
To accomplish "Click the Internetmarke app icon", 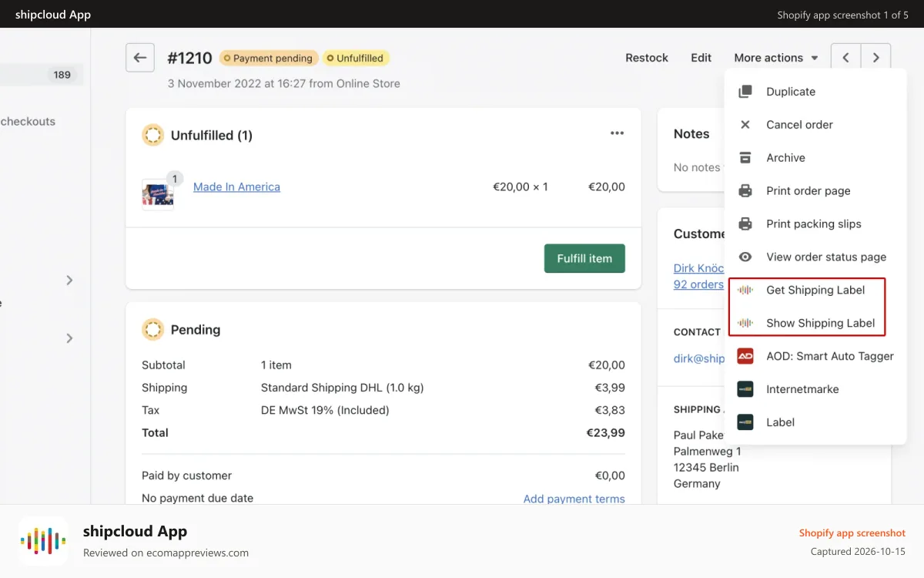I will 745,389.
